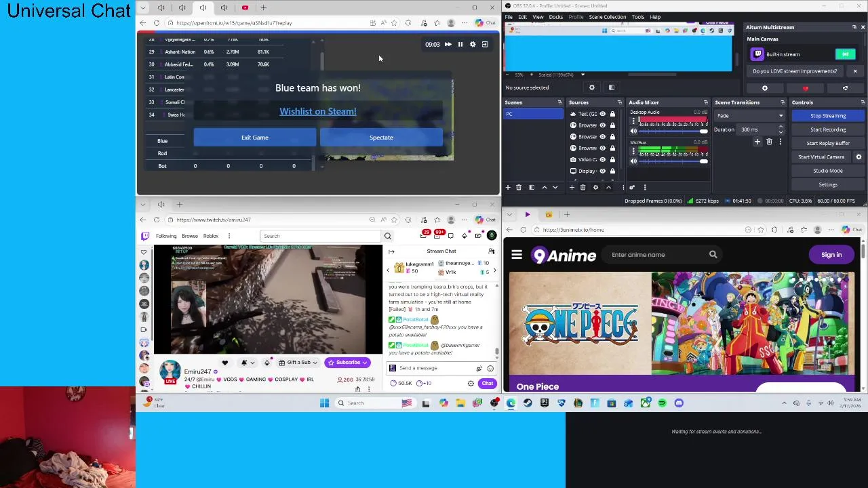Click 9Anime Sign in button

coord(831,255)
